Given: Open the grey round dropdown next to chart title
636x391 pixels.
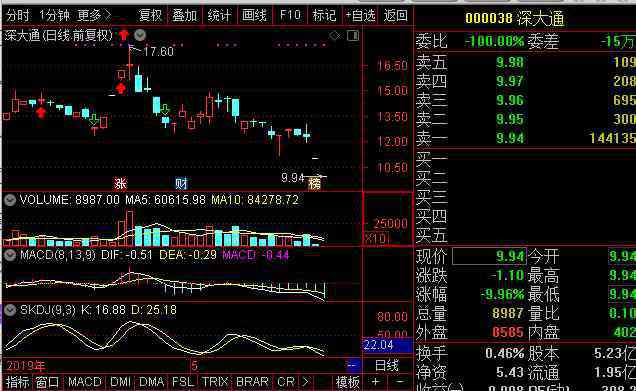Looking at the screenshot, I should [140, 35].
